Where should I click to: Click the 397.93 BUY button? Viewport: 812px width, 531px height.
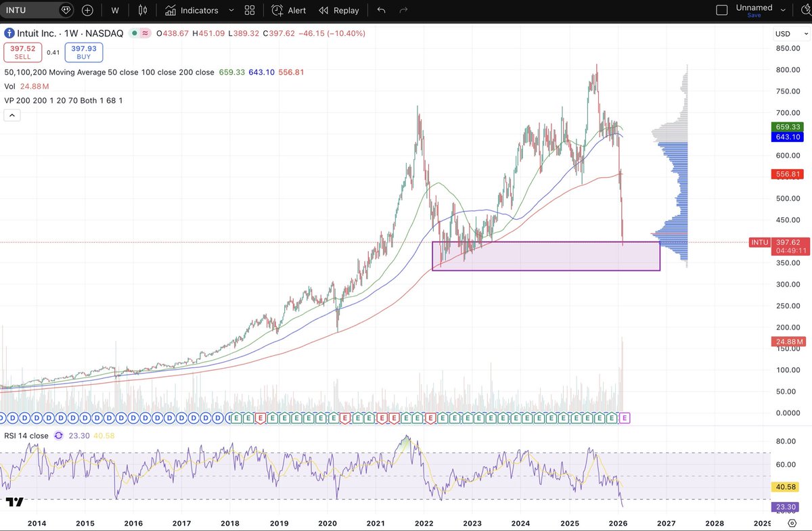tap(84, 52)
